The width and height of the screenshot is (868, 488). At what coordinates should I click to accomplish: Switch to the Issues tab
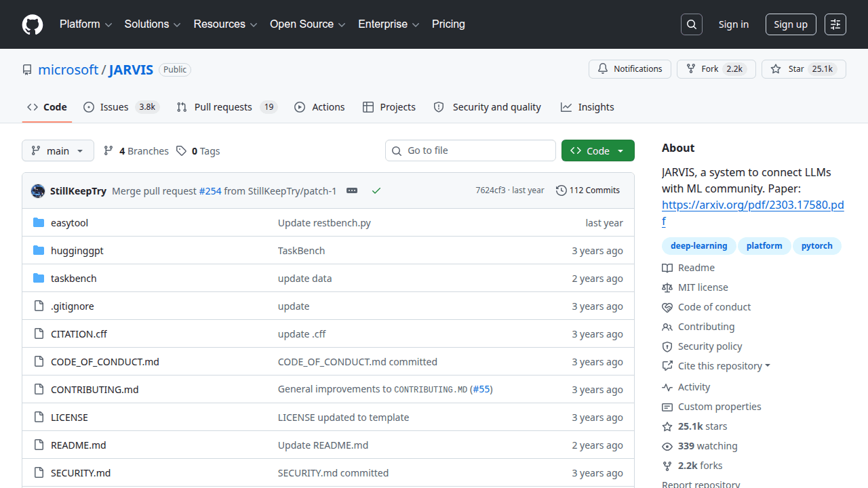(121, 107)
